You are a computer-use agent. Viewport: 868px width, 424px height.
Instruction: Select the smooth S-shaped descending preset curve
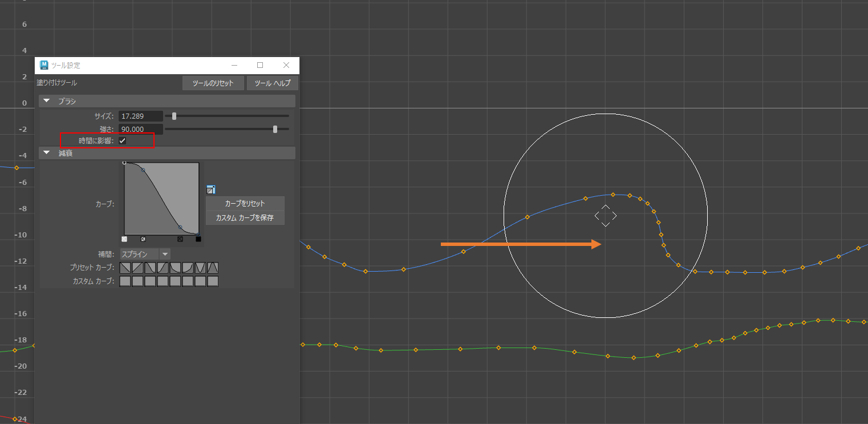pyautogui.click(x=150, y=268)
